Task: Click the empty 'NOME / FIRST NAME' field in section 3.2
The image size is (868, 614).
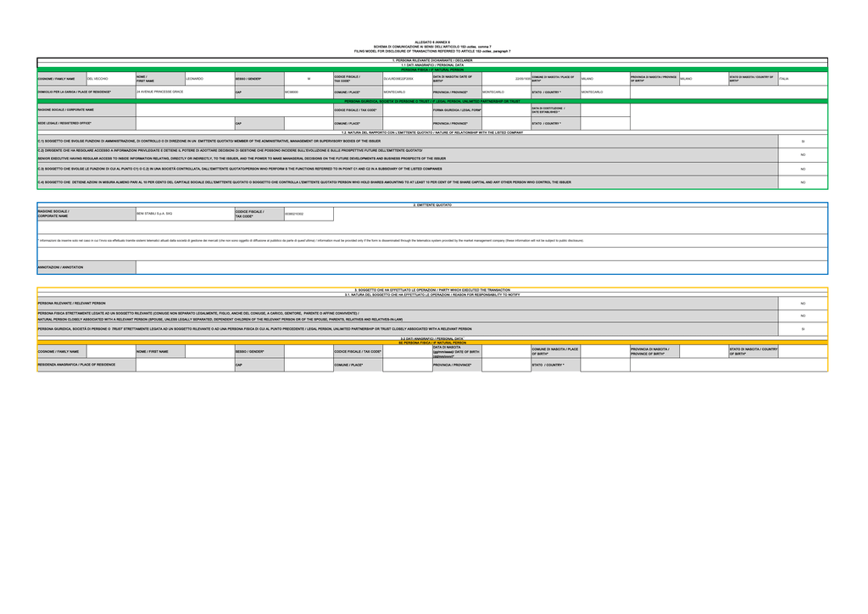Action: point(210,352)
